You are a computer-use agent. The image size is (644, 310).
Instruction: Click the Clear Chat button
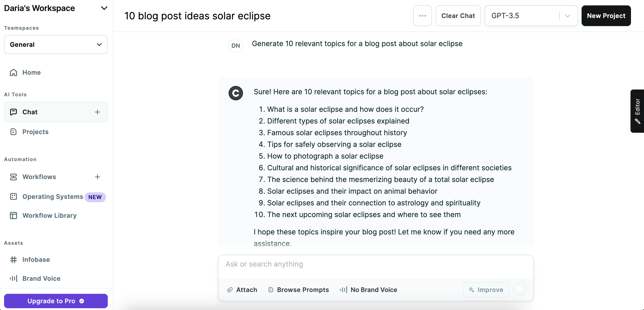[458, 16]
